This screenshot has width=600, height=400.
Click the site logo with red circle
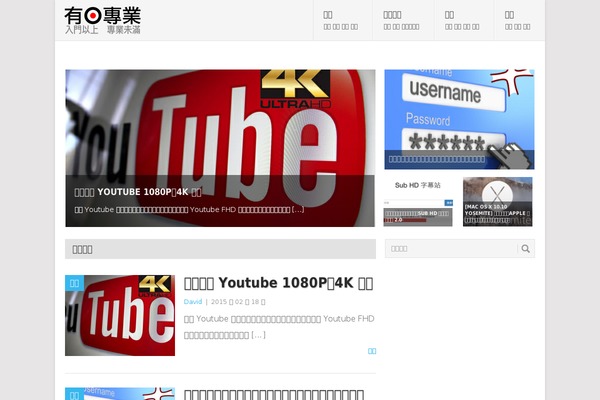click(x=103, y=20)
